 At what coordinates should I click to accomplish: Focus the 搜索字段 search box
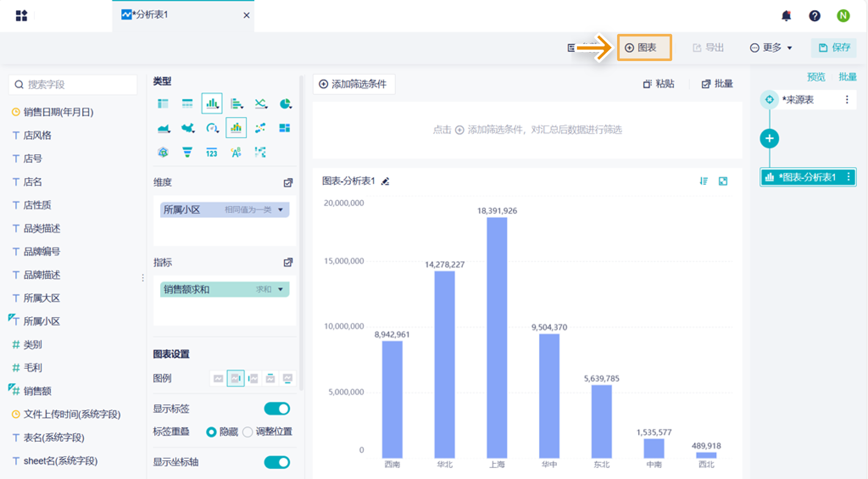click(73, 84)
